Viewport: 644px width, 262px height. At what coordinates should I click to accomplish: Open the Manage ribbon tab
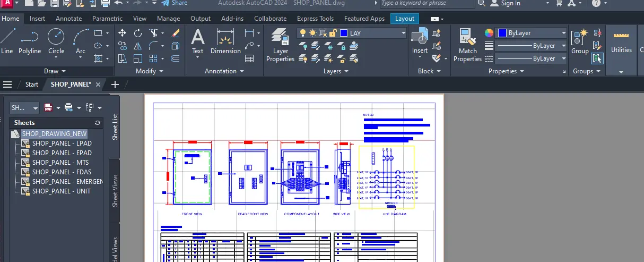(x=169, y=19)
